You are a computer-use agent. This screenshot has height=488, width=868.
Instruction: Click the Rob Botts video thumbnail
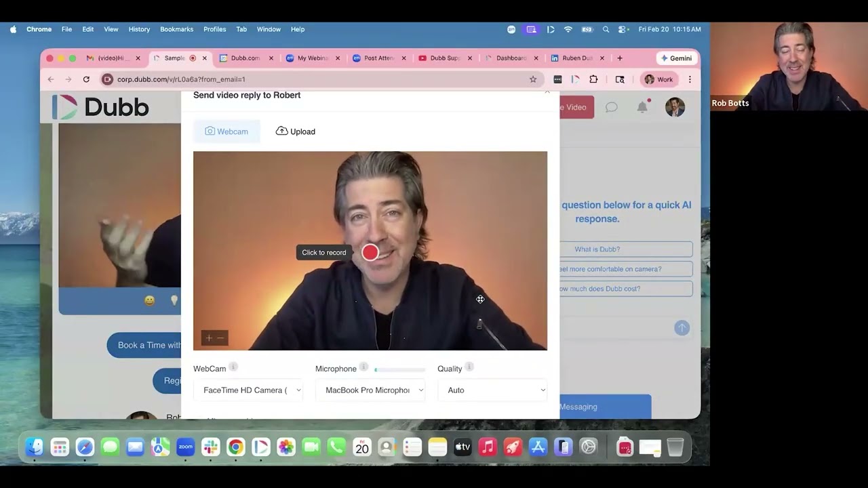pyautogui.click(x=789, y=66)
